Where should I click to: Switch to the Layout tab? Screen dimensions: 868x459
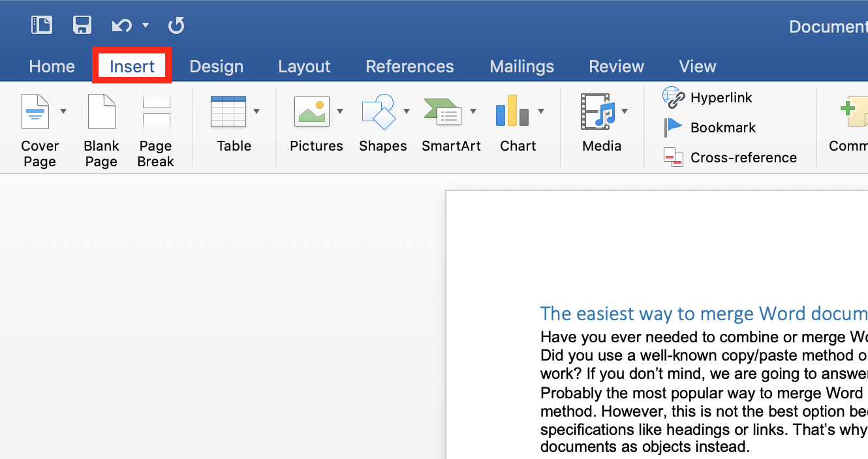pos(304,67)
